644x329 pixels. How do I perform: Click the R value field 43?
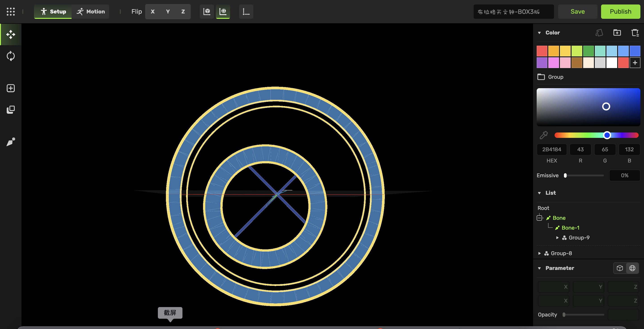point(580,149)
